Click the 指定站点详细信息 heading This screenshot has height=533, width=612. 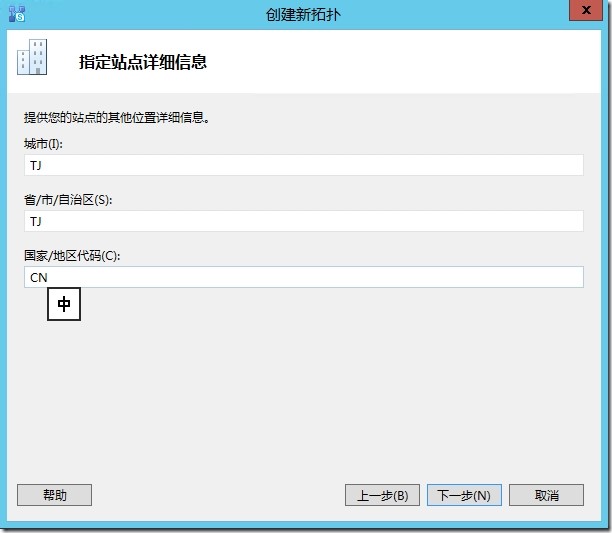pyautogui.click(x=143, y=62)
